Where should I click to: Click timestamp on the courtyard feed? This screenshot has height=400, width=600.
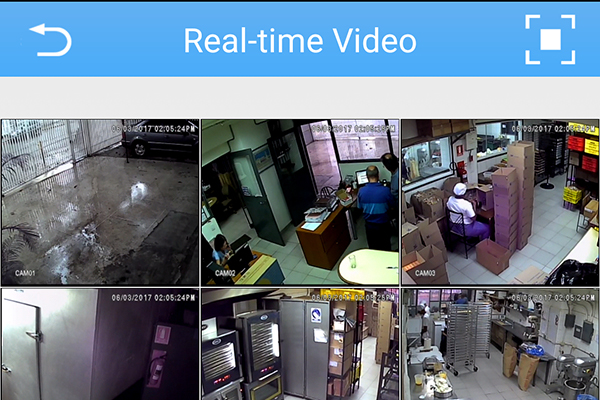click(155, 128)
